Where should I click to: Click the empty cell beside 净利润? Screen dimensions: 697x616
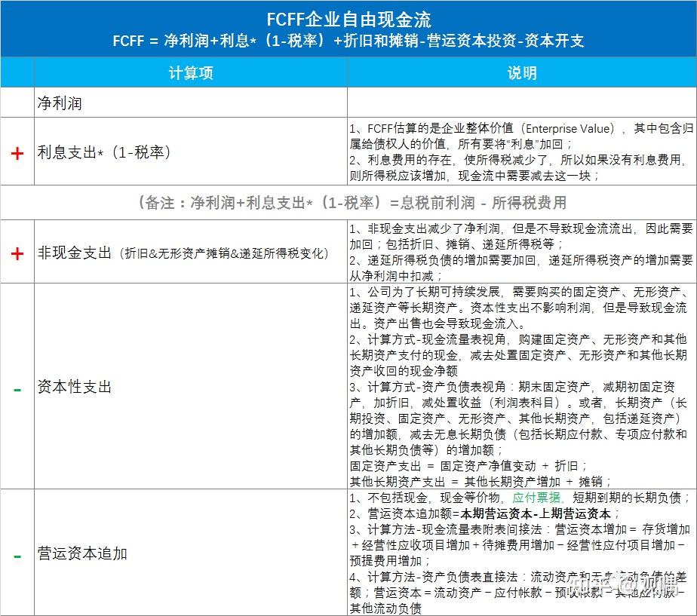coord(520,102)
